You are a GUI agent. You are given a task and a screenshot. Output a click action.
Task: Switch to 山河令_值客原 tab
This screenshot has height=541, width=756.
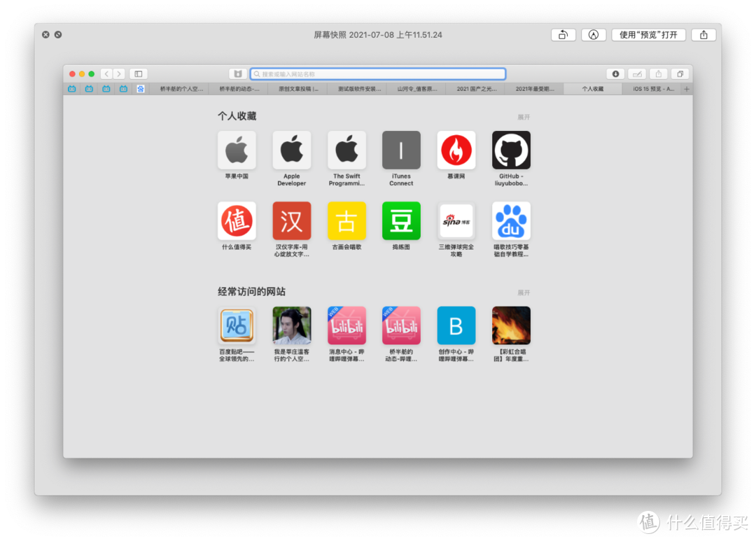[417, 89]
